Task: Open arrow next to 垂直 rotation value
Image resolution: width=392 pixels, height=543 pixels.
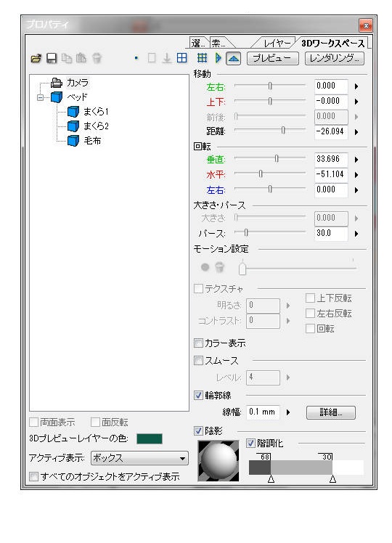Action: click(356, 160)
